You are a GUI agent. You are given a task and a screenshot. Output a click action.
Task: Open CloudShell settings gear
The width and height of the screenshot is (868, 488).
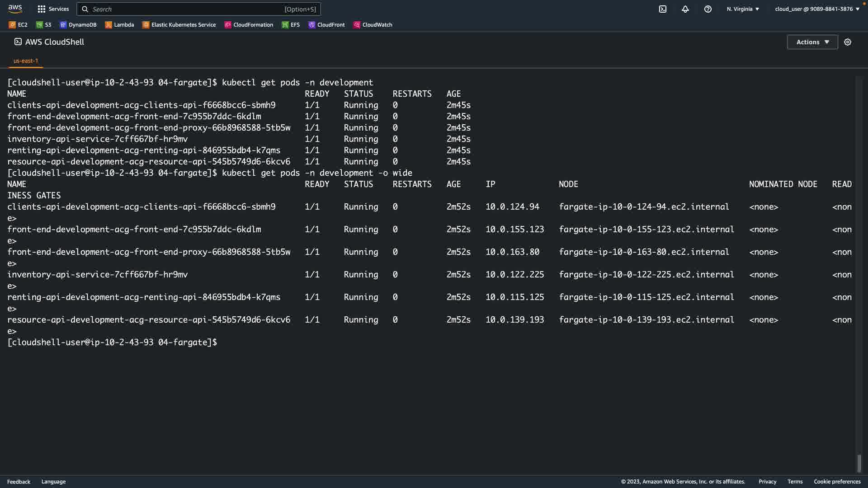[x=848, y=42]
